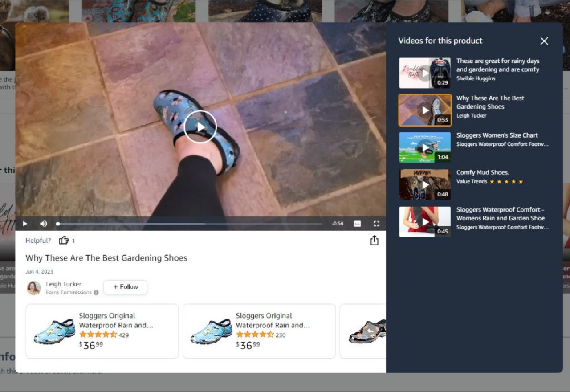Image resolution: width=570 pixels, height=392 pixels.
Task: Click 'Comfy Mud Shoes.' title
Action: [483, 172]
